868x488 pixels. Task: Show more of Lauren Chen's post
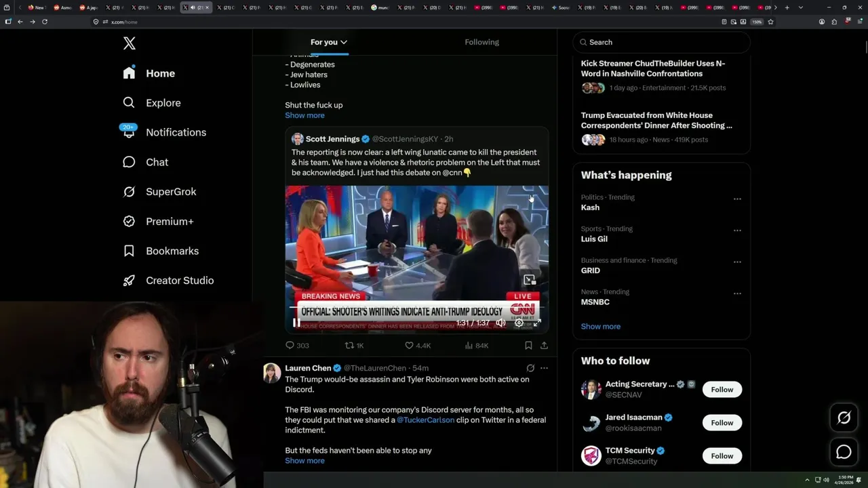[304, 461]
